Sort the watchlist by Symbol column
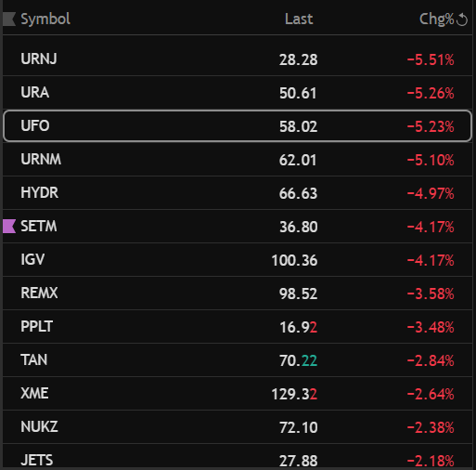 pos(45,20)
